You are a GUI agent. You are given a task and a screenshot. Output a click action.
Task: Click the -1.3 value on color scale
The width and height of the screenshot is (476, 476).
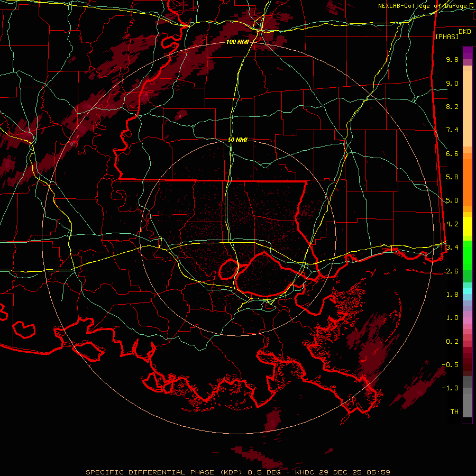pos(450,388)
